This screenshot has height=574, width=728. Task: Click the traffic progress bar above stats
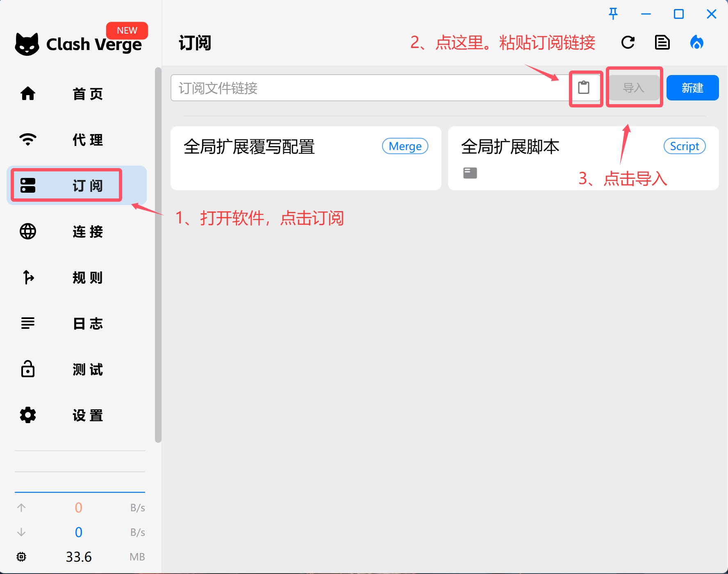pyautogui.click(x=80, y=492)
